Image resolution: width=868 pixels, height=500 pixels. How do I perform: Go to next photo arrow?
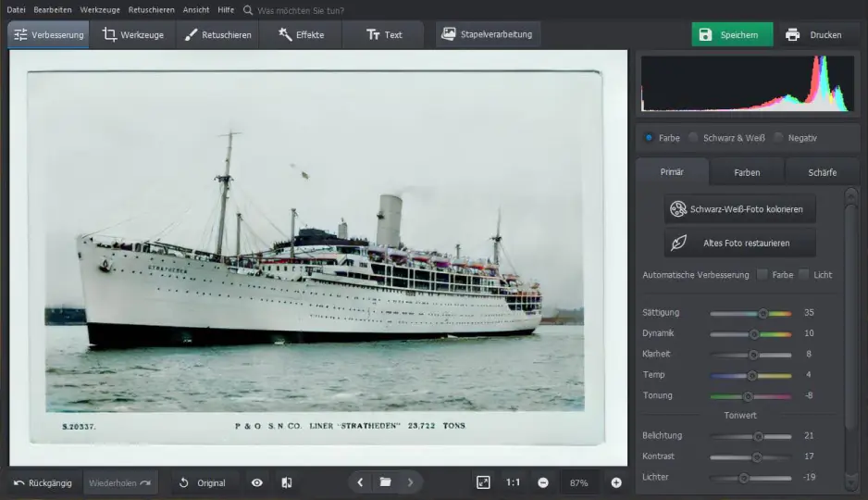(410, 482)
